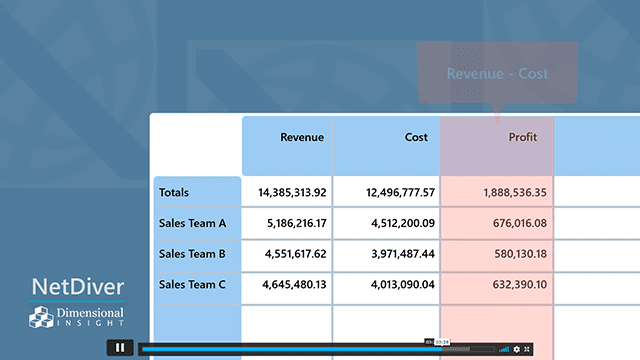This screenshot has width=640, height=360.
Task: Click total revenue 14,385,313.92
Action: pos(292,192)
